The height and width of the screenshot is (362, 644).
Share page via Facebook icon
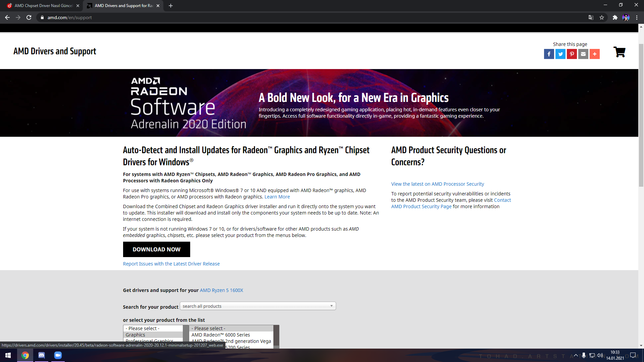(x=549, y=54)
